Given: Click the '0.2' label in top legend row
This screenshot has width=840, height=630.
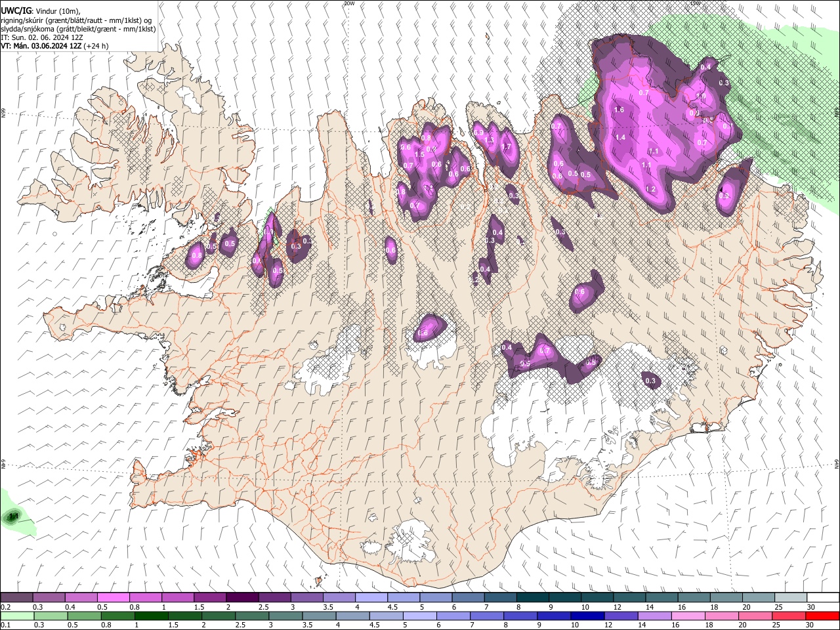Looking at the screenshot, I should click(5, 607).
